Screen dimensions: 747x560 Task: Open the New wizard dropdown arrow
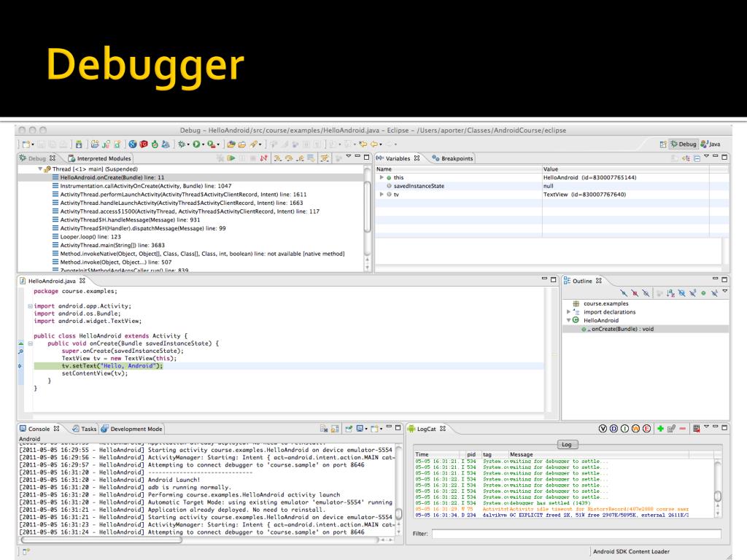pos(33,144)
